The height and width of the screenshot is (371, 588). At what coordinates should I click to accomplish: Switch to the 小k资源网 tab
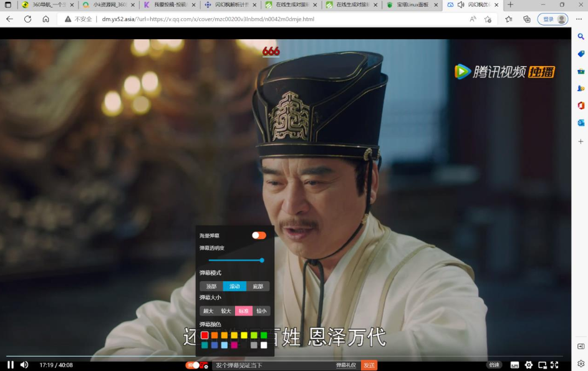[108, 5]
